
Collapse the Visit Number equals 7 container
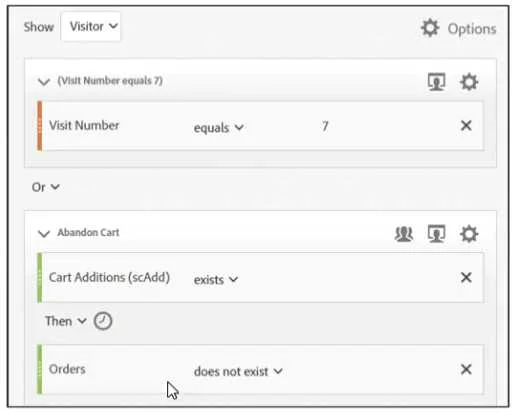point(44,82)
